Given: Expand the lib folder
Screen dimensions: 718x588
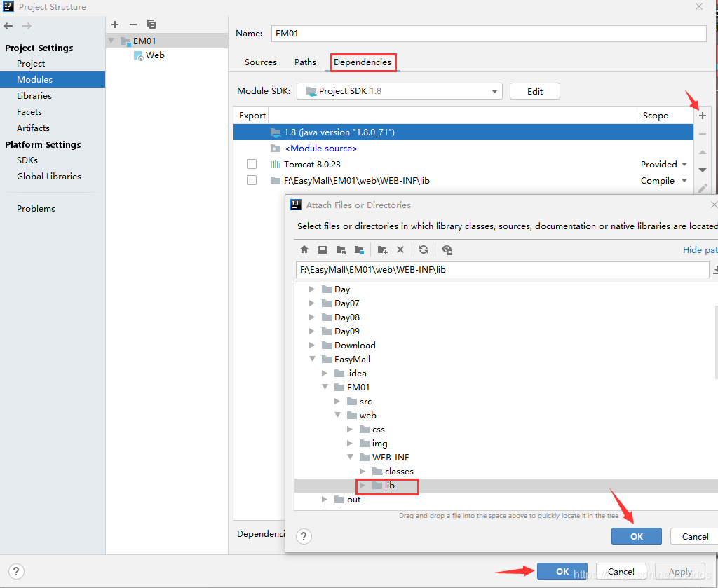Looking at the screenshot, I should [x=363, y=485].
